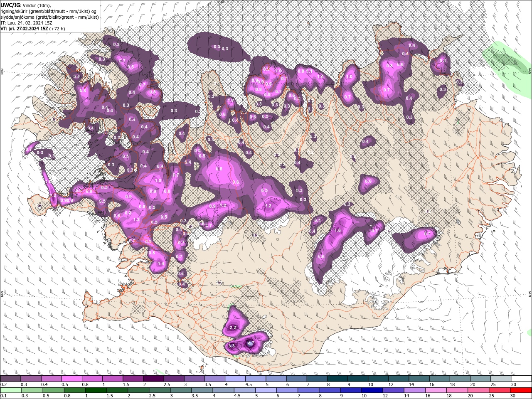Click the 'UWC/IG' title text
The width and height of the screenshot is (532, 399).
point(10,5)
